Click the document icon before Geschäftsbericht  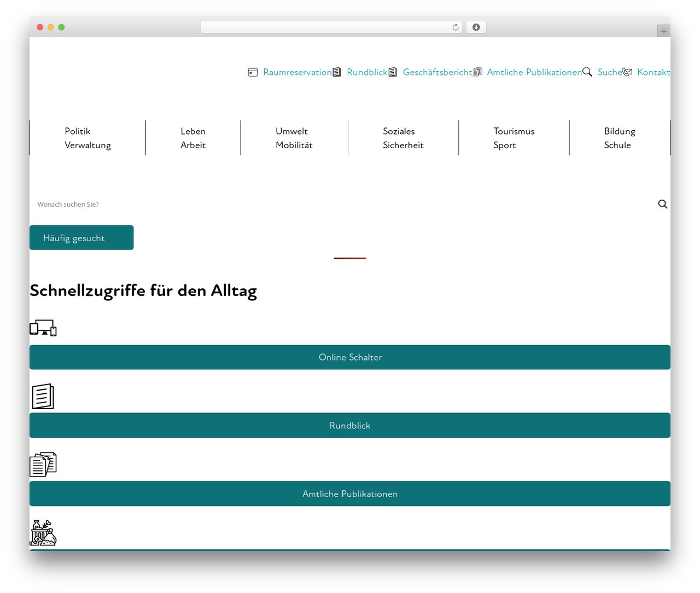click(393, 72)
